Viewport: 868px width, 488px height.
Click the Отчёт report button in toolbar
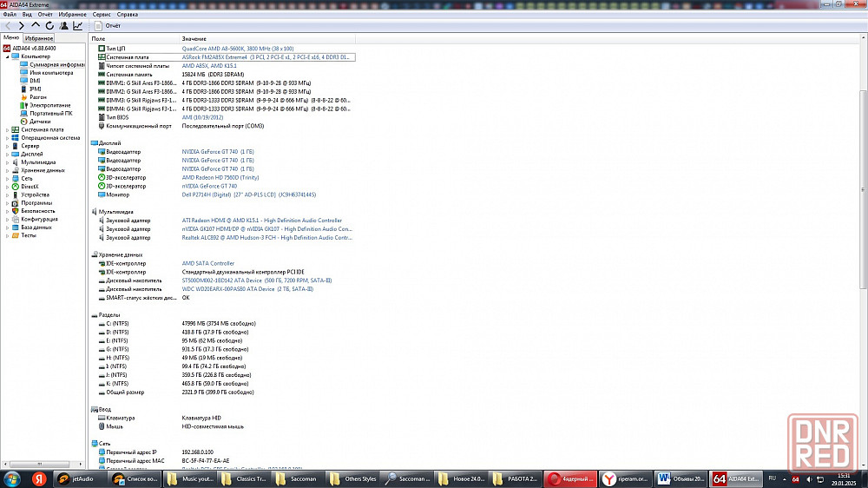[108, 25]
